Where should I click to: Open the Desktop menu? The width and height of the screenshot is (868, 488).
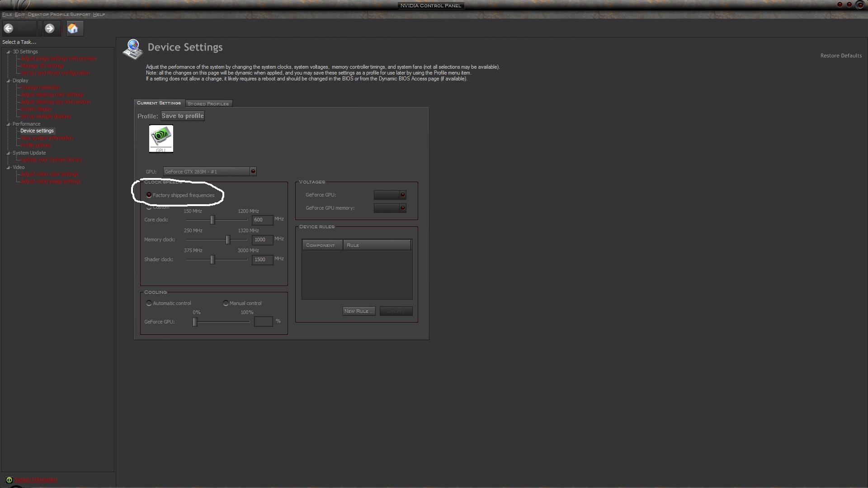tap(38, 14)
